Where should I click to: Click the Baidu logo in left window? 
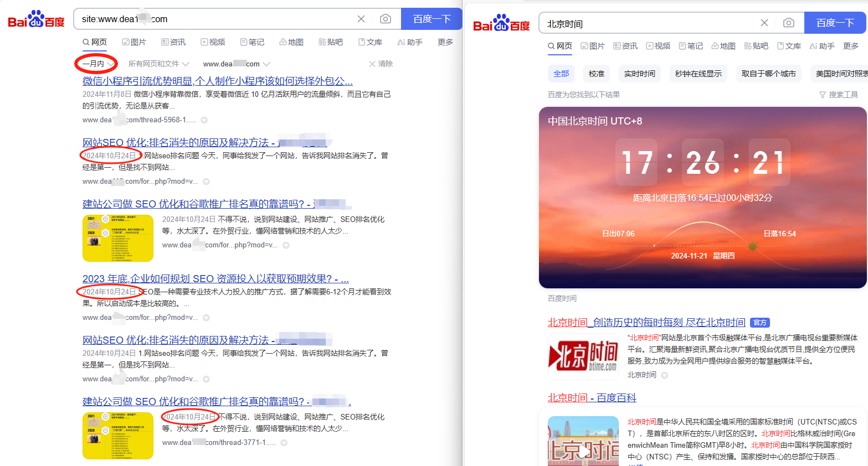point(37,19)
